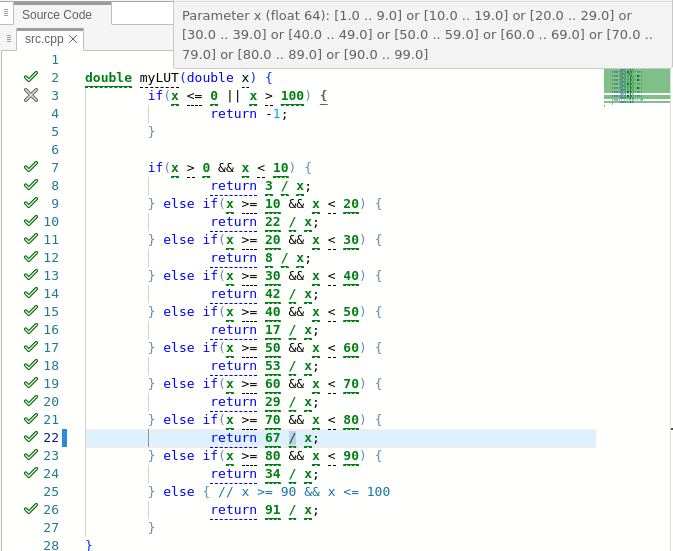Open Source Code panel grip menu
The image size is (673, 551).
click(6, 13)
